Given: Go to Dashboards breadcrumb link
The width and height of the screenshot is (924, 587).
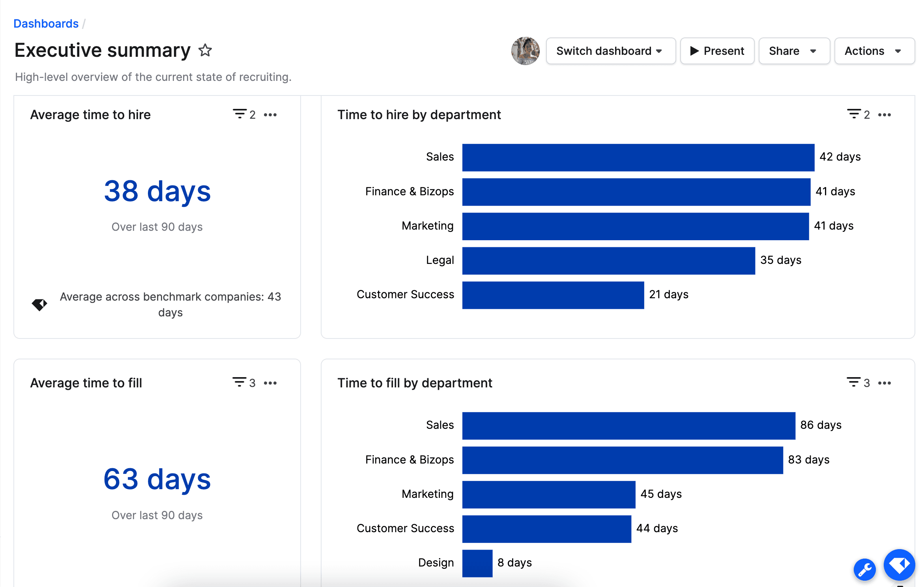Looking at the screenshot, I should tap(46, 24).
